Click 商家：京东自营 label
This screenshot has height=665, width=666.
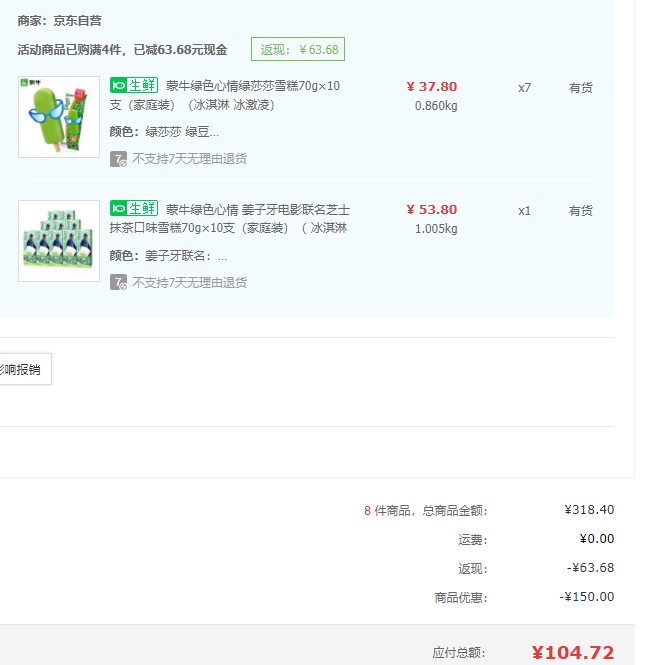click(59, 21)
